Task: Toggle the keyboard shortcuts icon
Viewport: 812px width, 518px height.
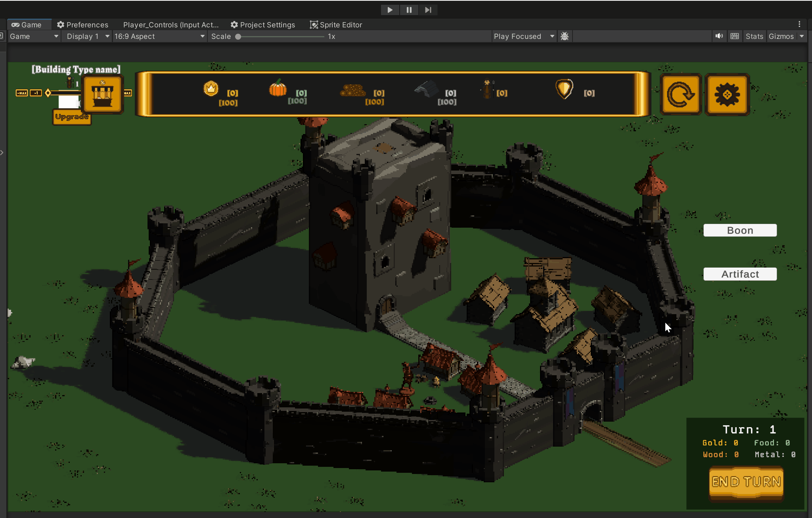Action: (x=735, y=36)
